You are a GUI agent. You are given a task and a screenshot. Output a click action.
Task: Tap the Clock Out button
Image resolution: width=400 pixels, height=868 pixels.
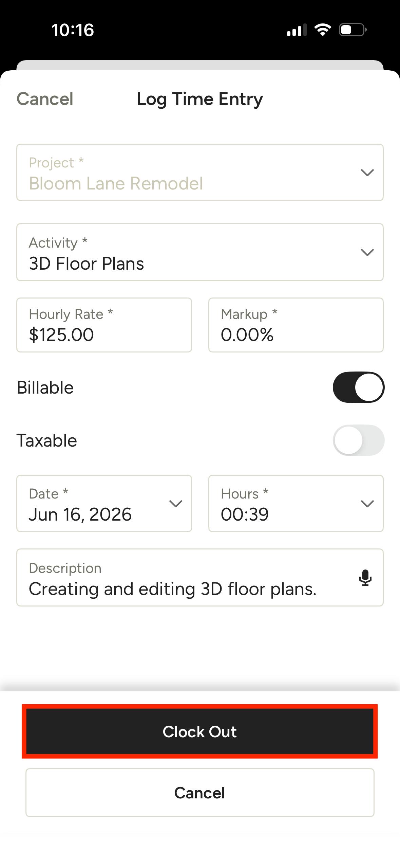200,731
